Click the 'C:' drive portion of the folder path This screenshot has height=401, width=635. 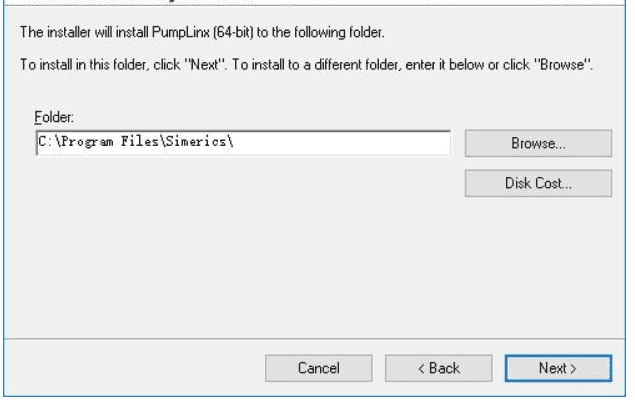point(45,142)
